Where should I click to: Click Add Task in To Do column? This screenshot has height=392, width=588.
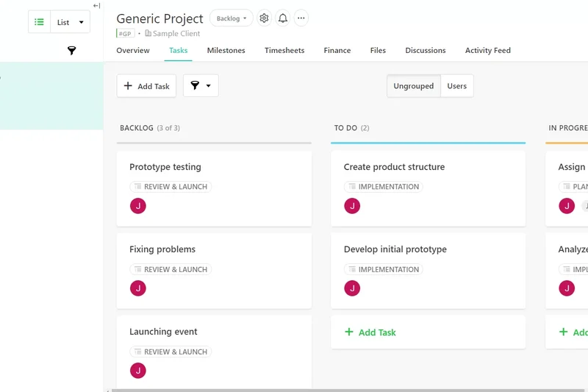coord(370,332)
